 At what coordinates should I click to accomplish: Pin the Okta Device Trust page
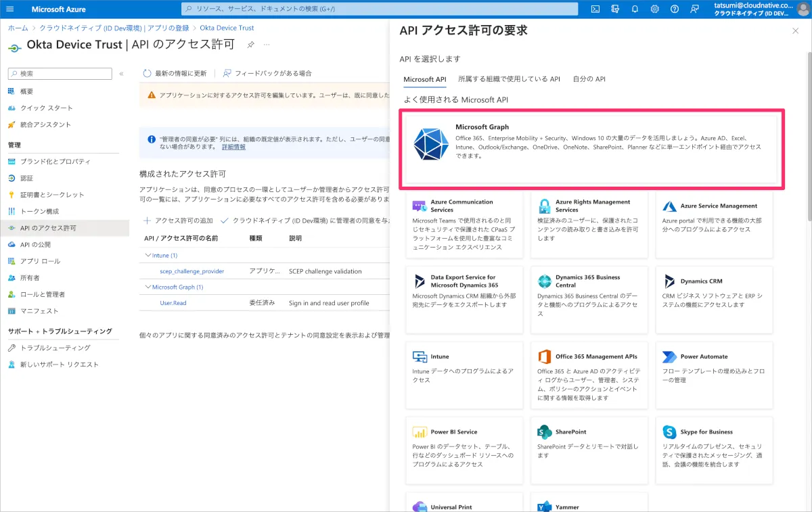click(250, 45)
